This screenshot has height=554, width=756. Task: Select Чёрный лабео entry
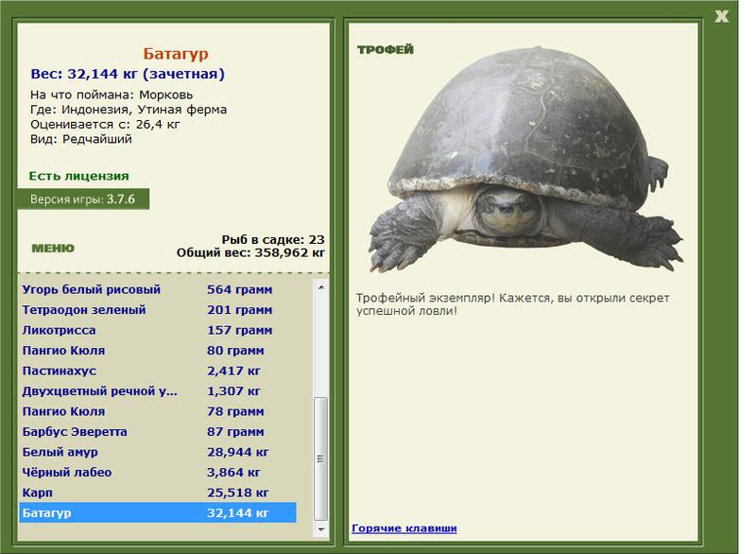click(158, 472)
